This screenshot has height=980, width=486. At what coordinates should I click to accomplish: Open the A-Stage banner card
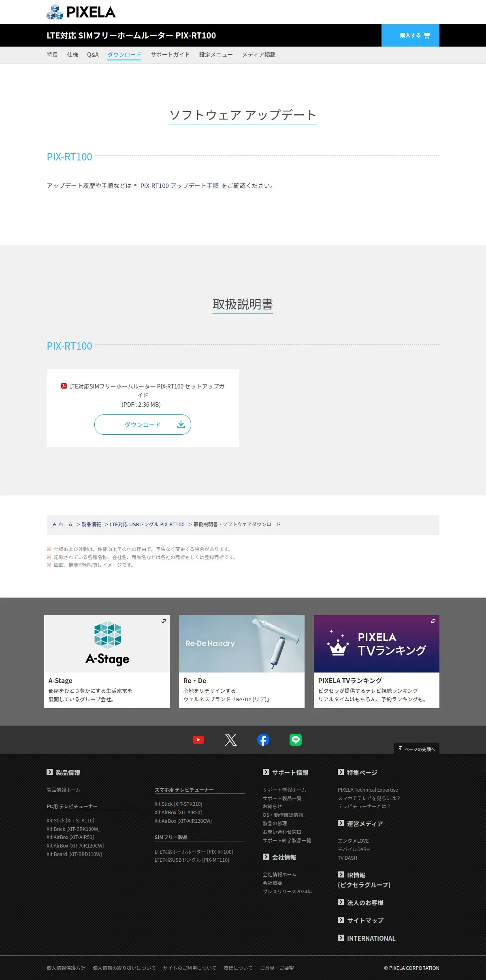107,662
